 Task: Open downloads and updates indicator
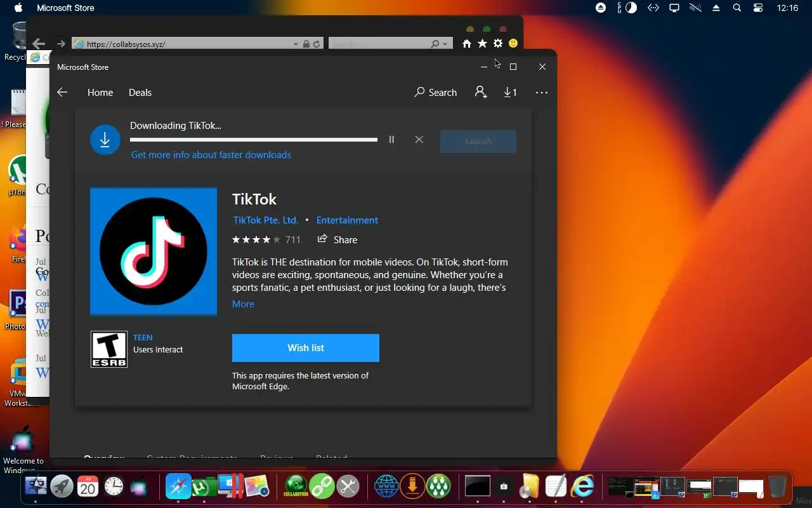[510, 93]
